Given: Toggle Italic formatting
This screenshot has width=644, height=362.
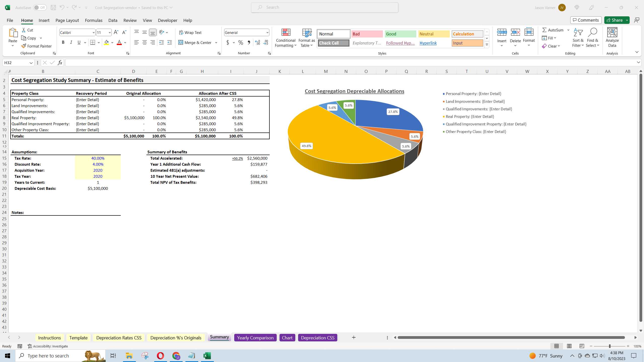Looking at the screenshot, I should (71, 42).
